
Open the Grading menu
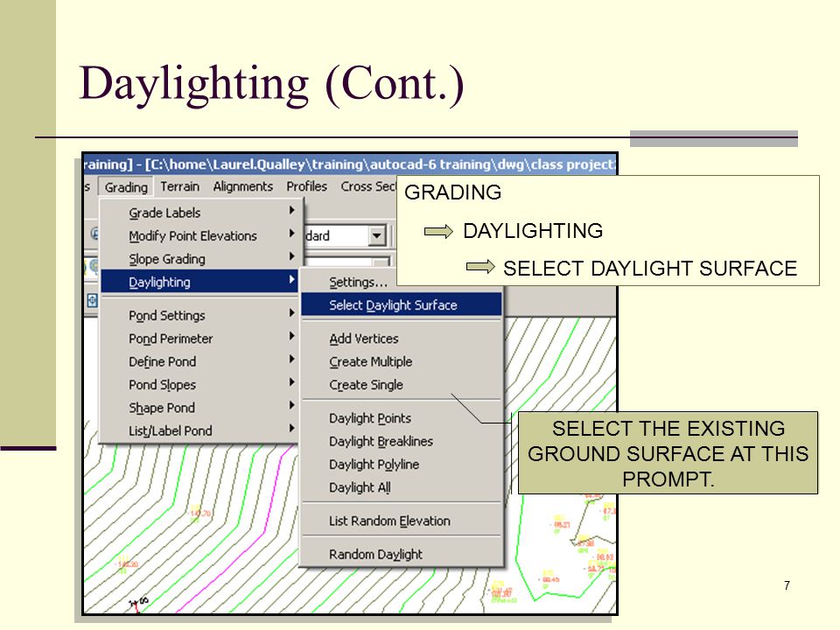click(126, 187)
